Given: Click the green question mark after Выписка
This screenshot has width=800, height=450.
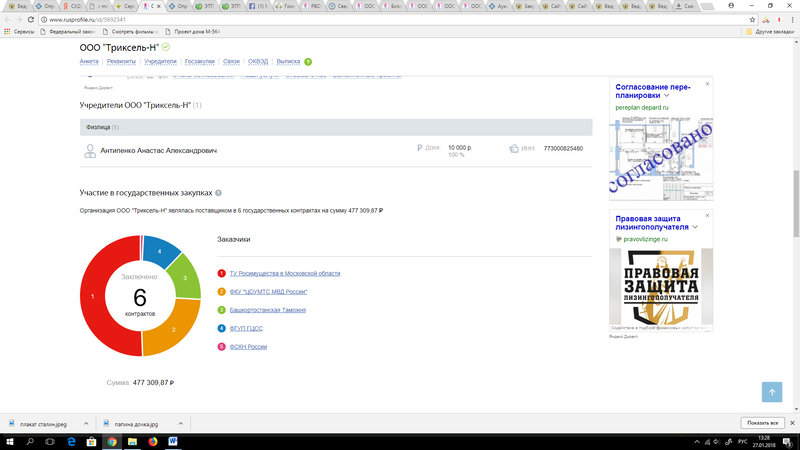Looking at the screenshot, I should click(308, 62).
